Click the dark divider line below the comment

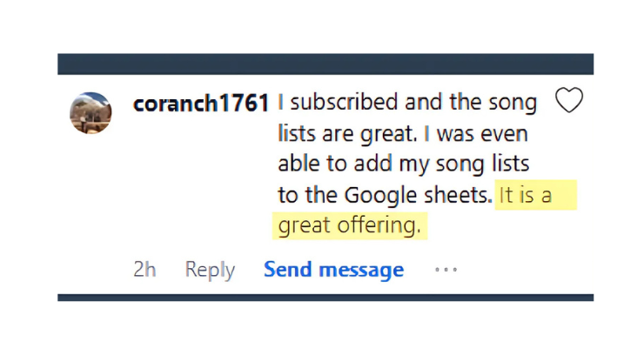(x=325, y=298)
